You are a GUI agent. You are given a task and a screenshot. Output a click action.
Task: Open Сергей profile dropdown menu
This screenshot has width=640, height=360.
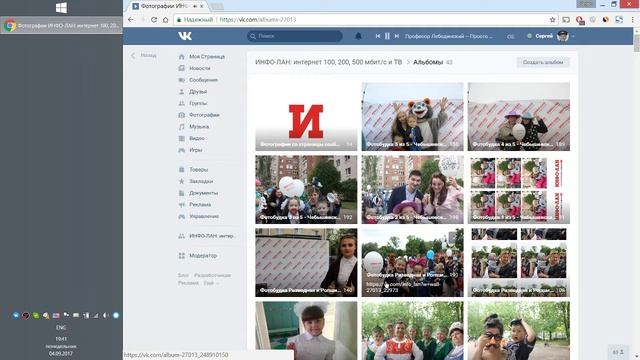[x=551, y=36]
